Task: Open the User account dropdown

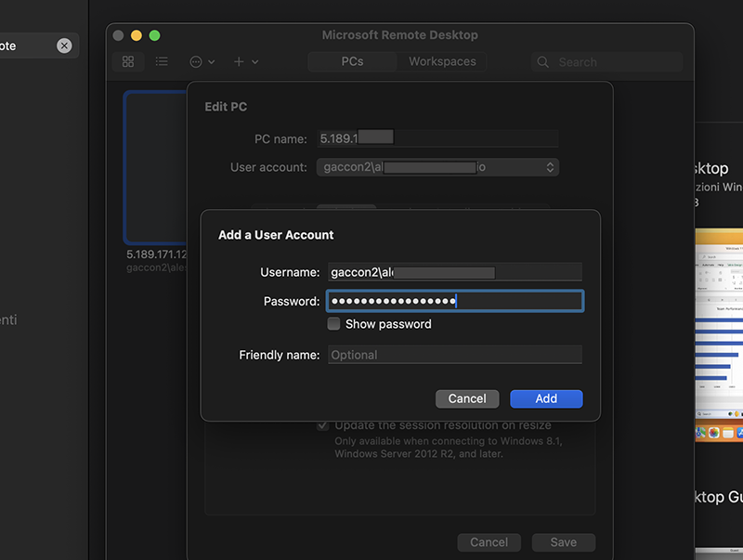Action: 437,167
